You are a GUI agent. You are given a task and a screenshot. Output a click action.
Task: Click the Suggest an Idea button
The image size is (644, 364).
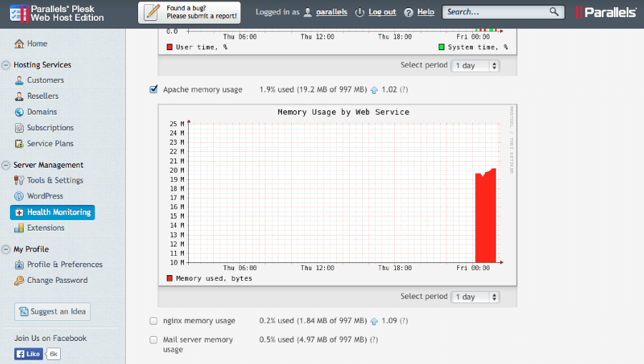point(52,312)
